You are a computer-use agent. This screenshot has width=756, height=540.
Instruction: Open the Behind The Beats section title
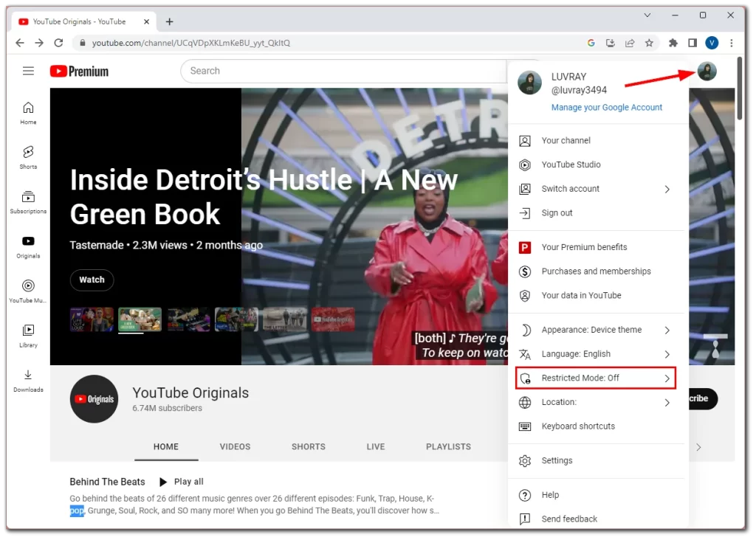(x=107, y=482)
